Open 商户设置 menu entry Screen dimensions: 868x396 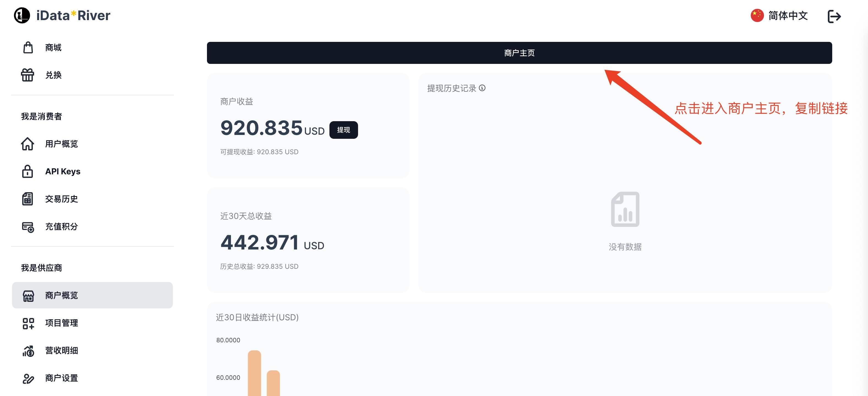92,378
